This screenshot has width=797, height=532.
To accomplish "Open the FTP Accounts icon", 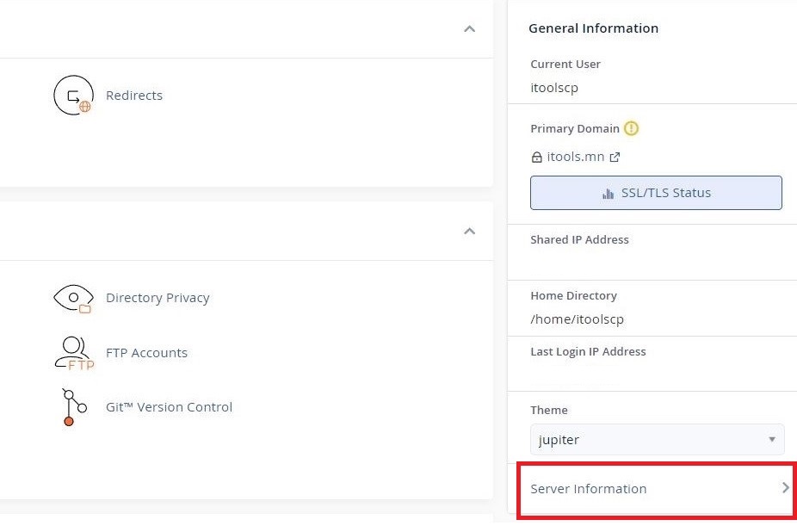I will tap(74, 353).
